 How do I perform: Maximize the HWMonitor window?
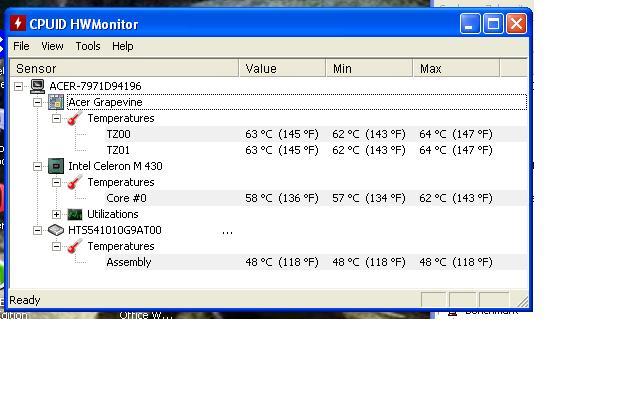pyautogui.click(x=493, y=23)
